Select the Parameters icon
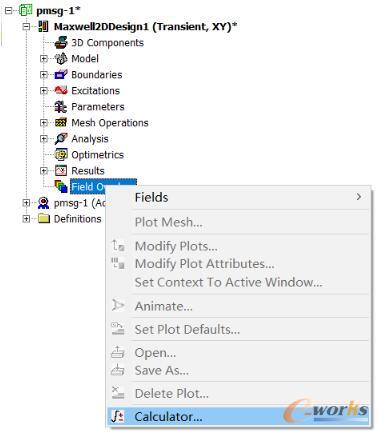This screenshot has width=378, height=433. (x=61, y=107)
